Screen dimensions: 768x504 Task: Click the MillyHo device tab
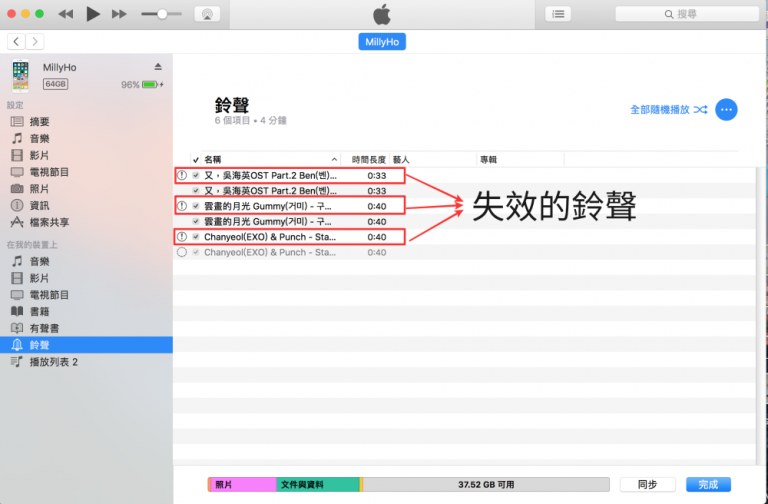382,42
